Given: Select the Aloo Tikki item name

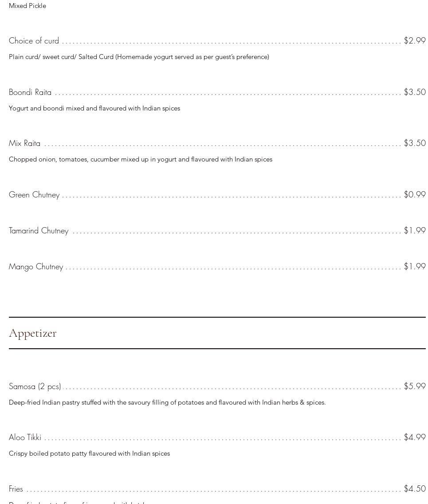Looking at the screenshot, I should (25, 437).
